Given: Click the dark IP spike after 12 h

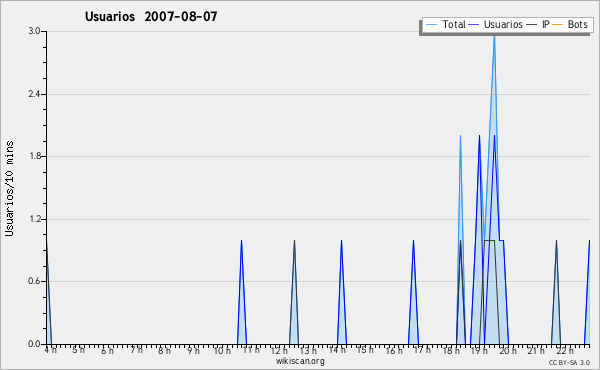Looking at the screenshot, I should (294, 292).
